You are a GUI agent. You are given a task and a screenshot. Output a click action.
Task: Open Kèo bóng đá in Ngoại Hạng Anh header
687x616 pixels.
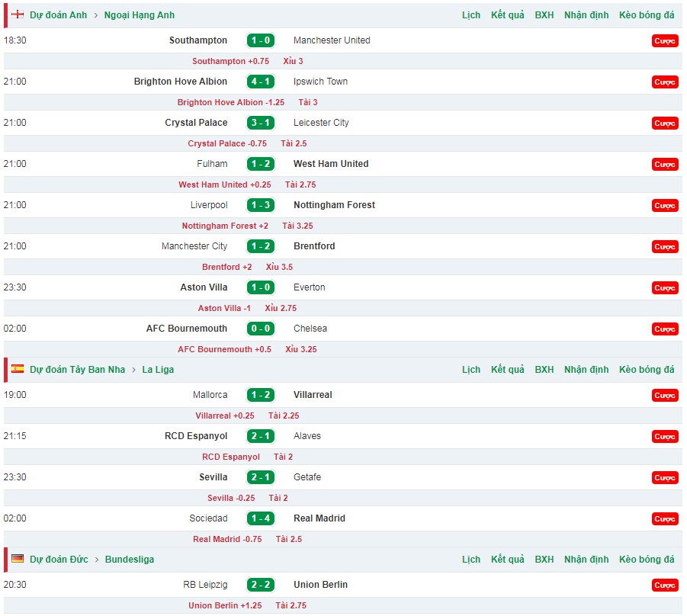(x=647, y=15)
